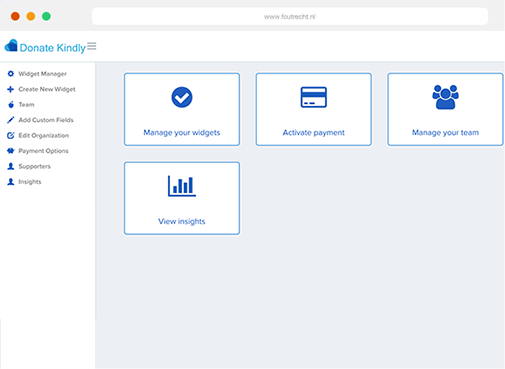Click the Manage your team link
The height and width of the screenshot is (369, 505).
445,133
